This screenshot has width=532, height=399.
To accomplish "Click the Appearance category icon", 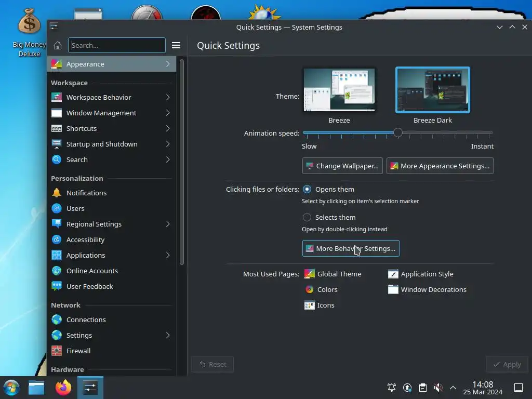I will 56,64.
